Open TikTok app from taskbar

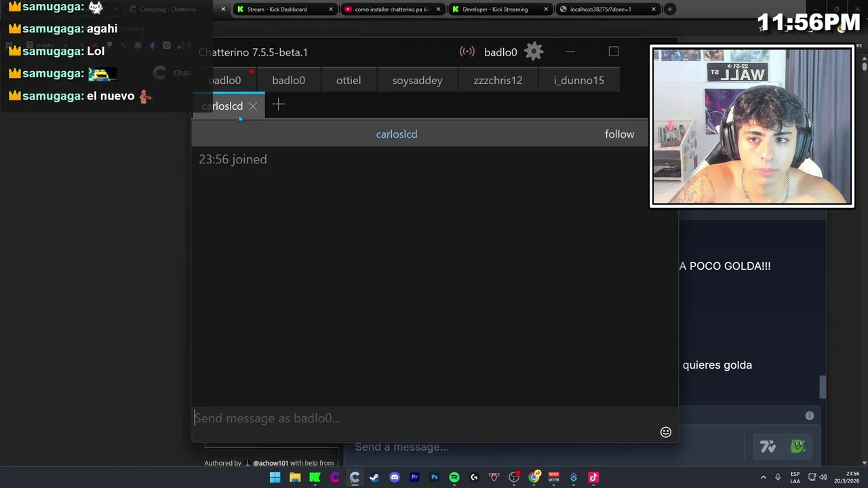point(593,477)
